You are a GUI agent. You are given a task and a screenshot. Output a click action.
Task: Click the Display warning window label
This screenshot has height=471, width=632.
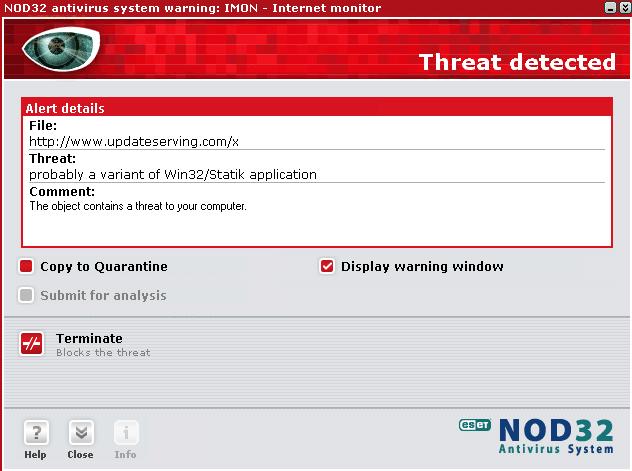pos(422,267)
